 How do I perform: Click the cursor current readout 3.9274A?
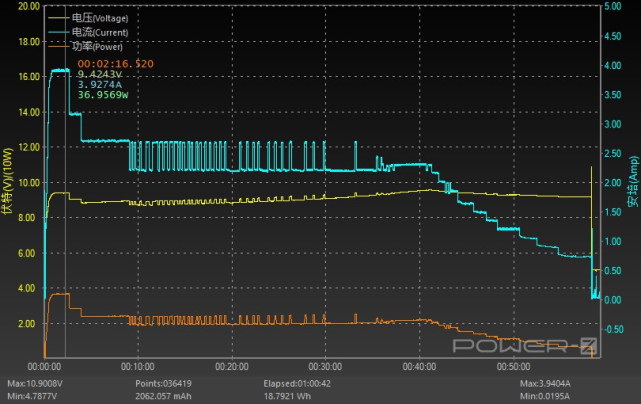click(100, 84)
